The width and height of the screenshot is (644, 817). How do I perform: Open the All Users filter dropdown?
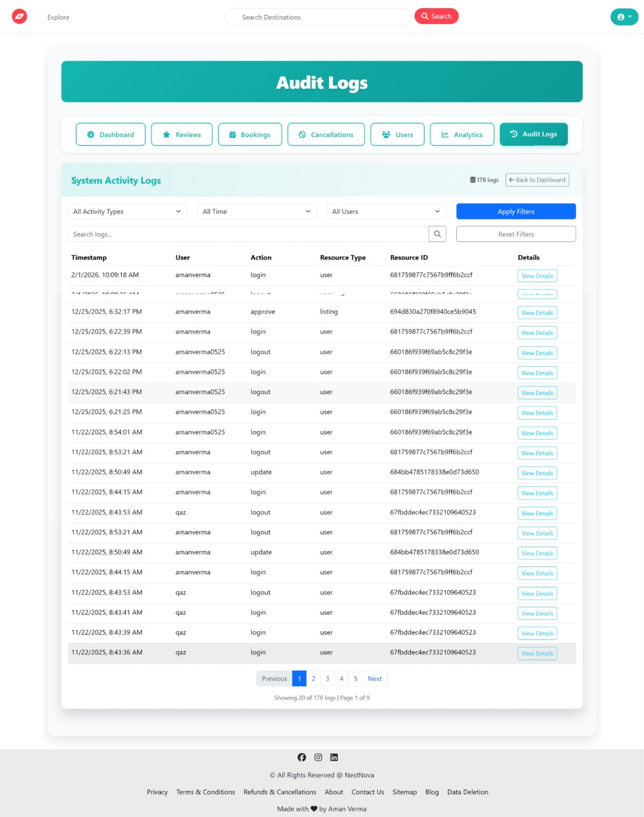point(386,211)
